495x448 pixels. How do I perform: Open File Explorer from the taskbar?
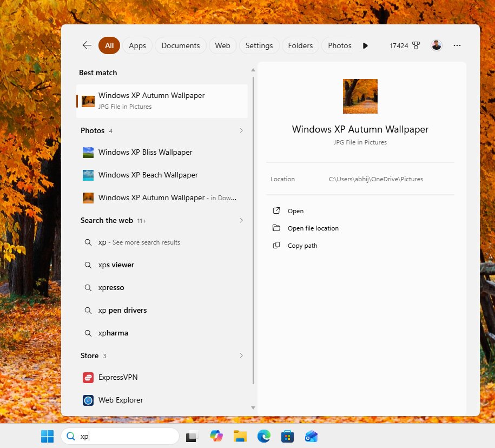[x=240, y=436]
